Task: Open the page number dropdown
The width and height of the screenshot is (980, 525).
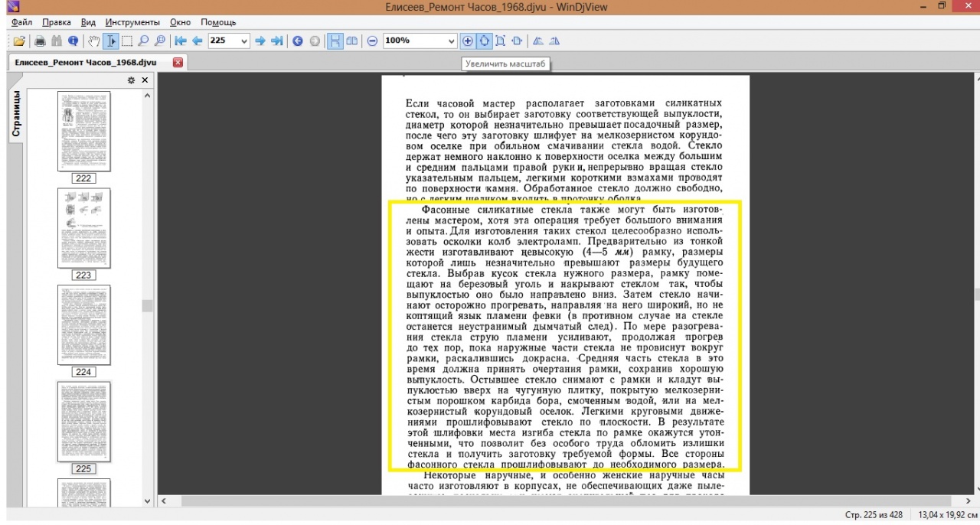Action: (x=244, y=41)
